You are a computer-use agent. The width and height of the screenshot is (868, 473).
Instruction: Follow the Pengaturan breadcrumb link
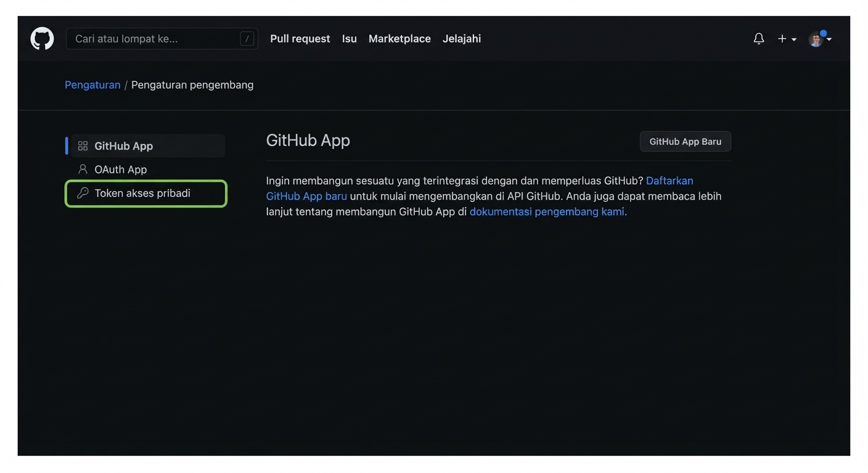(x=92, y=85)
